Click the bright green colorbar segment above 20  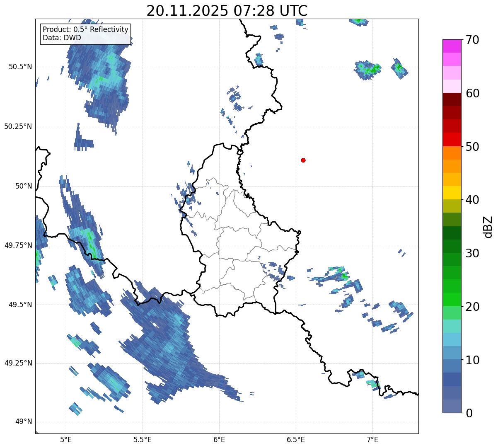(452, 299)
